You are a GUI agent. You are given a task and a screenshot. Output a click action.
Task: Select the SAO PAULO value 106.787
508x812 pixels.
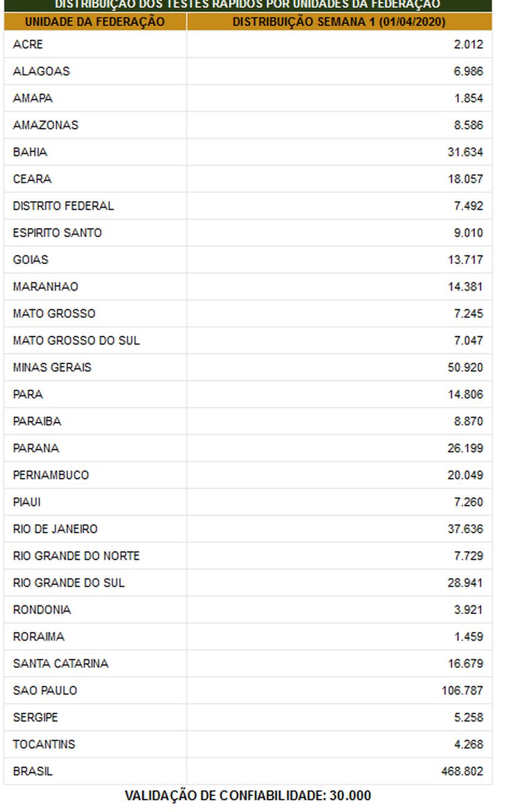pos(462,691)
